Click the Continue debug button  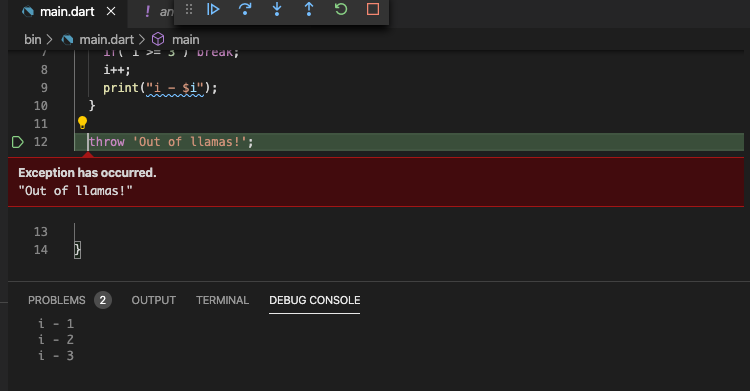coord(213,9)
